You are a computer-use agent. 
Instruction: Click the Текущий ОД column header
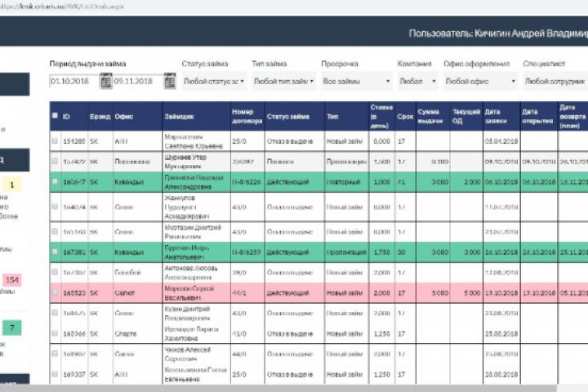(x=466, y=116)
